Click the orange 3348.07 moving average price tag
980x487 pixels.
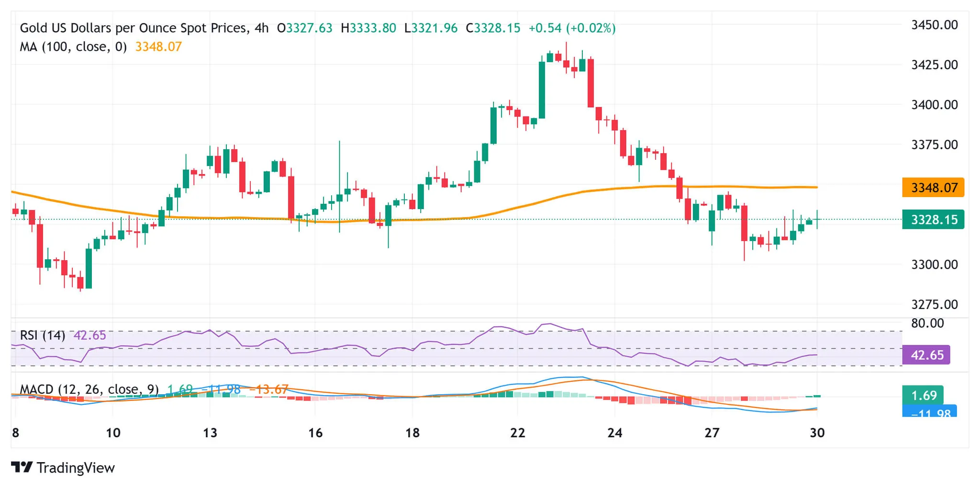[x=933, y=188]
